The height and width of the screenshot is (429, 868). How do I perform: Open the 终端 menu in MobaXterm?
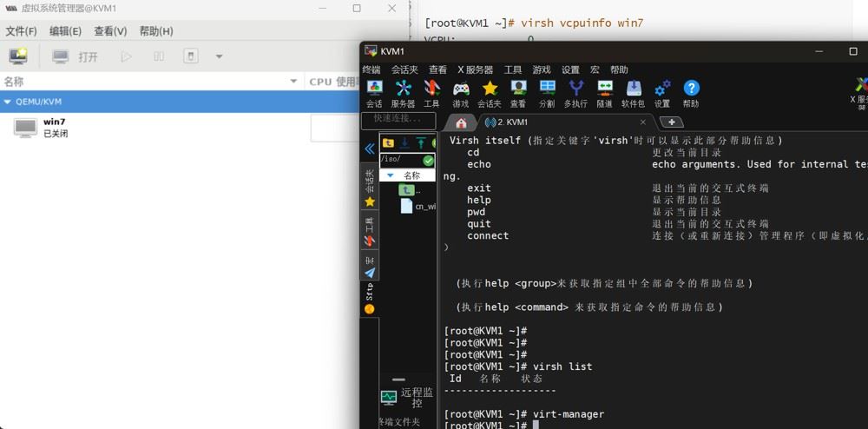click(372, 70)
